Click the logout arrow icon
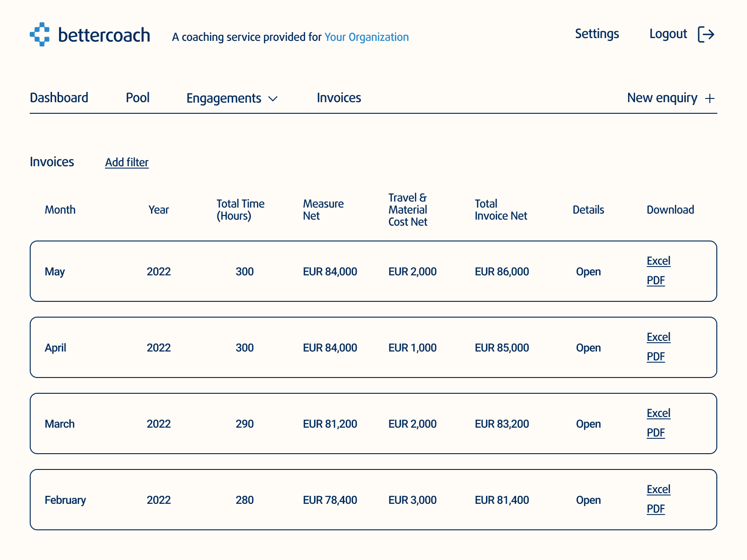The height and width of the screenshot is (560, 747). tap(706, 34)
